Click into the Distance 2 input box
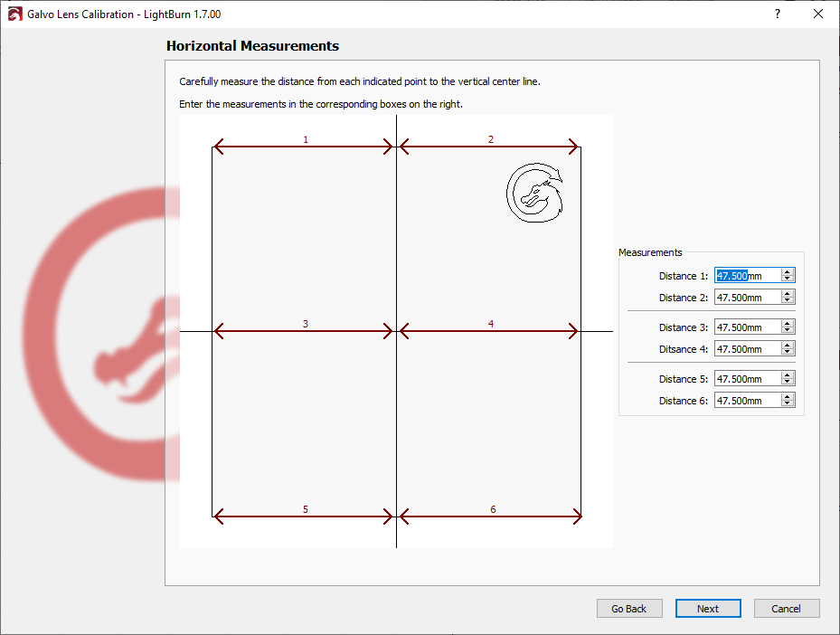Image resolution: width=840 pixels, height=635 pixels. pos(747,298)
